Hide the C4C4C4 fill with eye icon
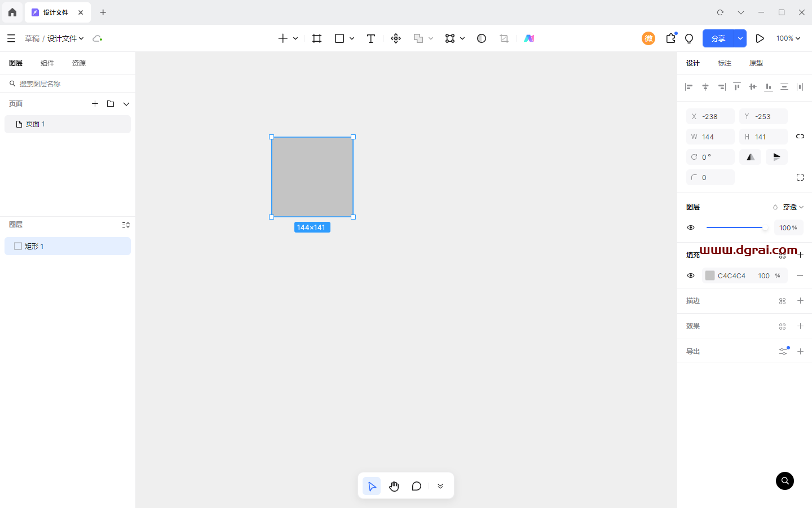Image resolution: width=812 pixels, height=508 pixels. pos(691,275)
